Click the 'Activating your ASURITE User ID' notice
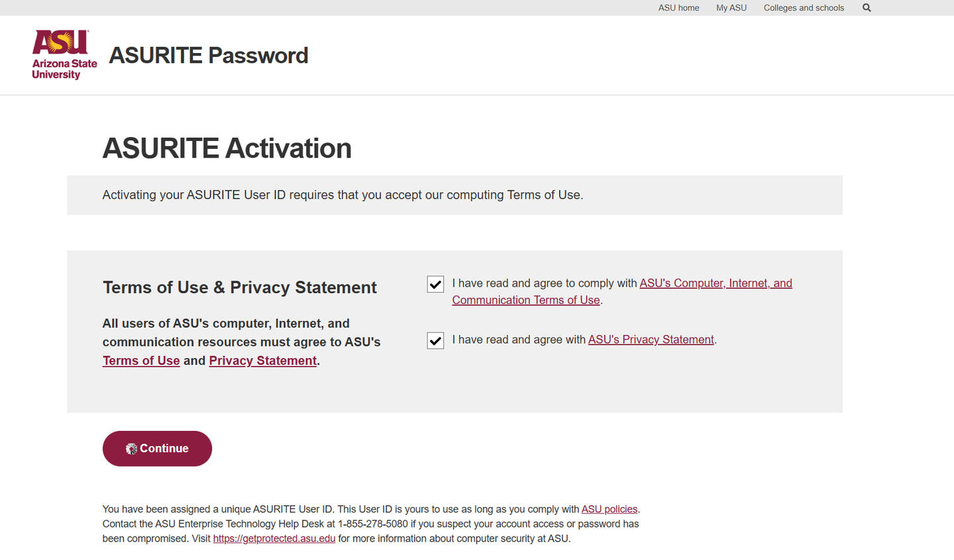The width and height of the screenshot is (954, 560). 343,195
